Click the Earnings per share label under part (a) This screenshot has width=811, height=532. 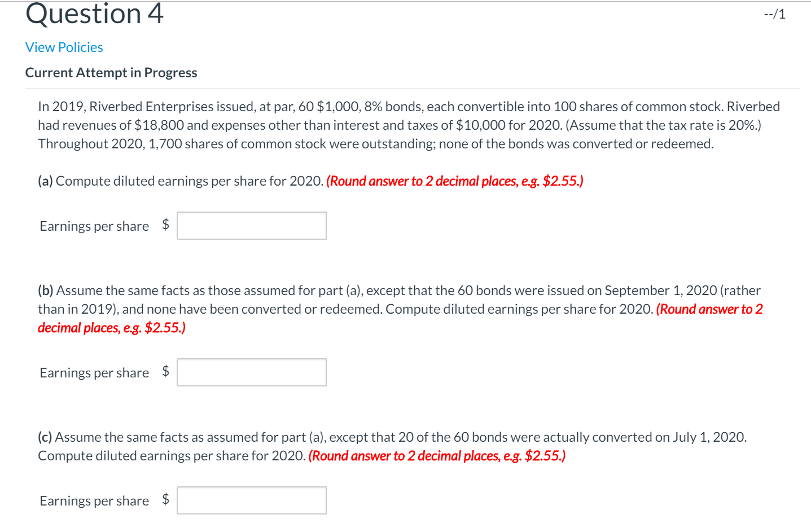(x=94, y=225)
